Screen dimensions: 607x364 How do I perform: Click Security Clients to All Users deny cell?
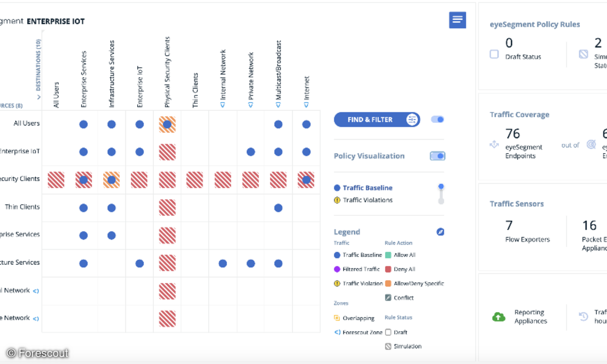click(56, 180)
